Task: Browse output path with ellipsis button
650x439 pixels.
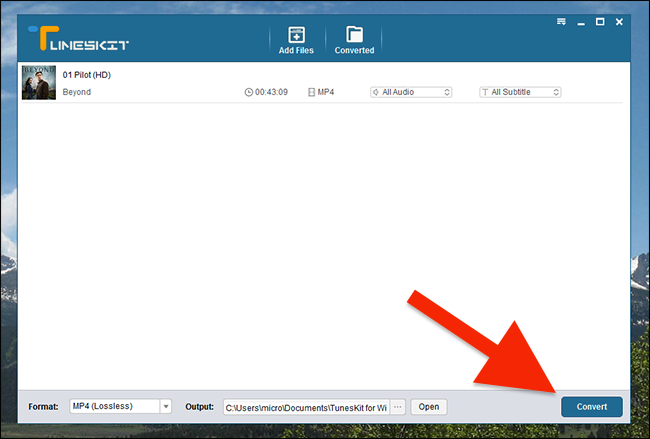Action: pos(398,407)
